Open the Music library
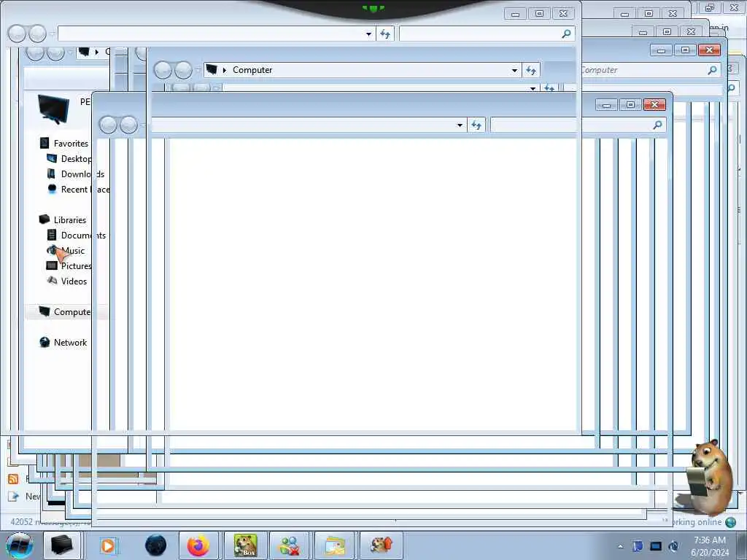Viewport: 747px width, 560px height. (66, 251)
